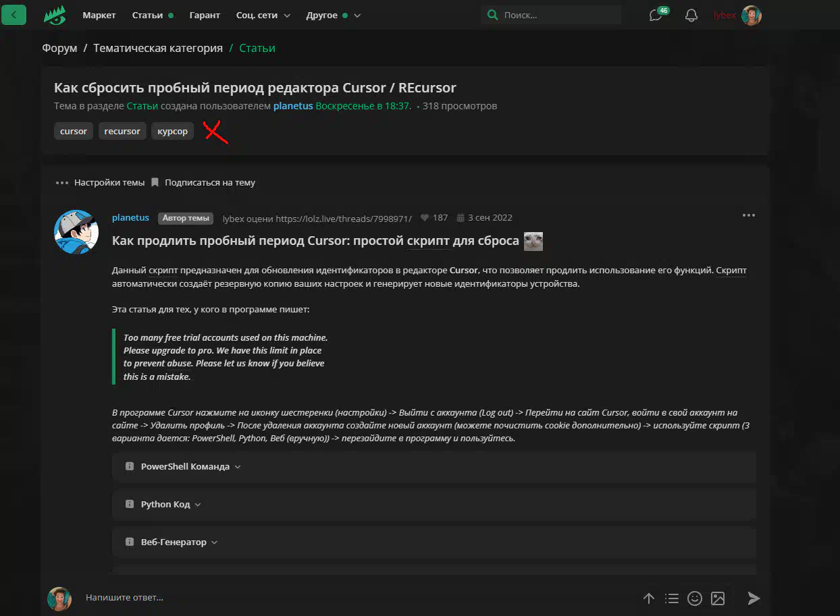Focus the Напишите ответ reply field
The height and width of the screenshot is (616, 840).
point(358,598)
